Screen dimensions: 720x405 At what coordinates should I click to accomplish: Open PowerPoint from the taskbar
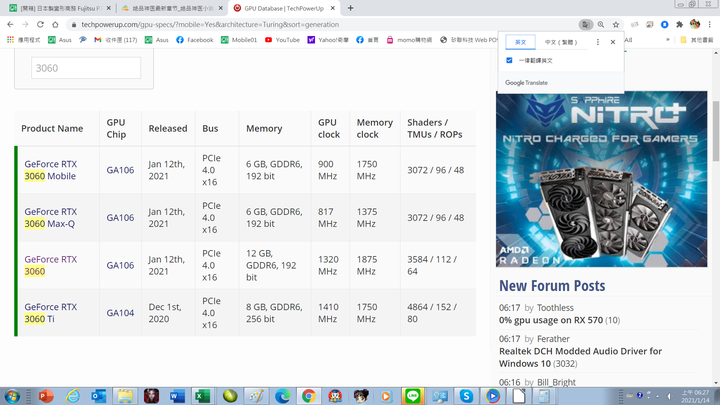(46, 396)
